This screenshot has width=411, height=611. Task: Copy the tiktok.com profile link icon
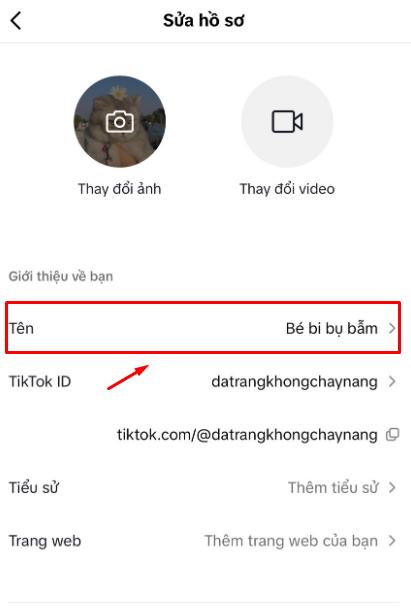[x=392, y=434]
